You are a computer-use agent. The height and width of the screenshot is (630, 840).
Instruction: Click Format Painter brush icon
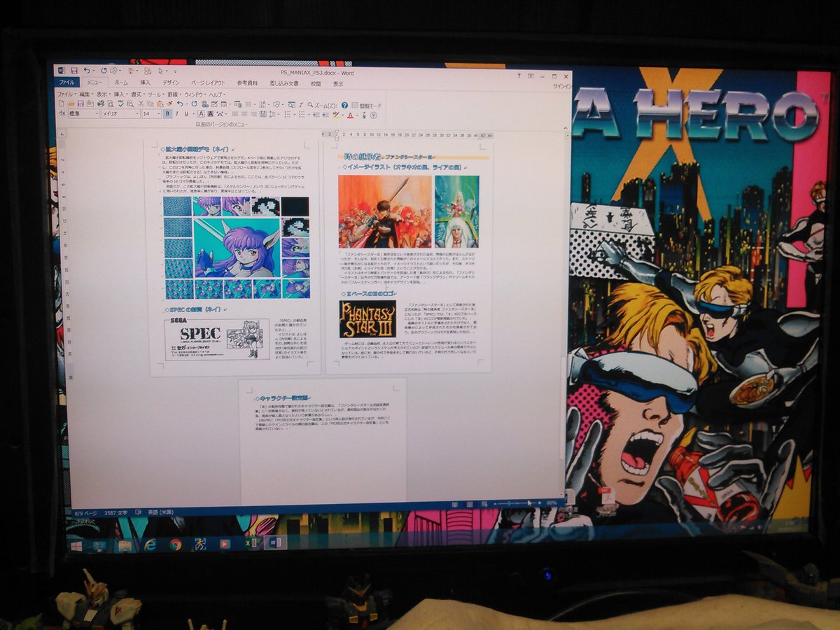tap(169, 104)
